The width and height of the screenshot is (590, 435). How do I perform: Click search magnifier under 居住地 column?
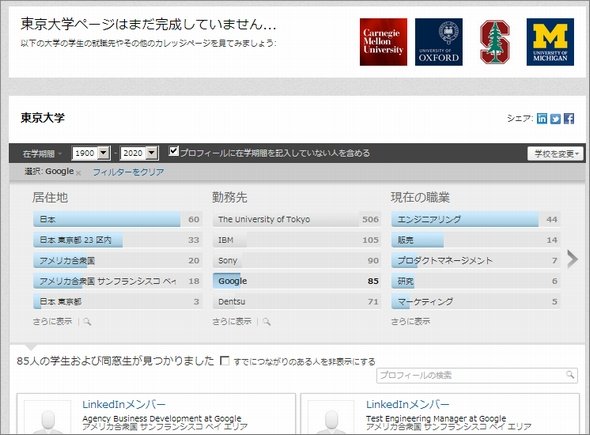87,322
